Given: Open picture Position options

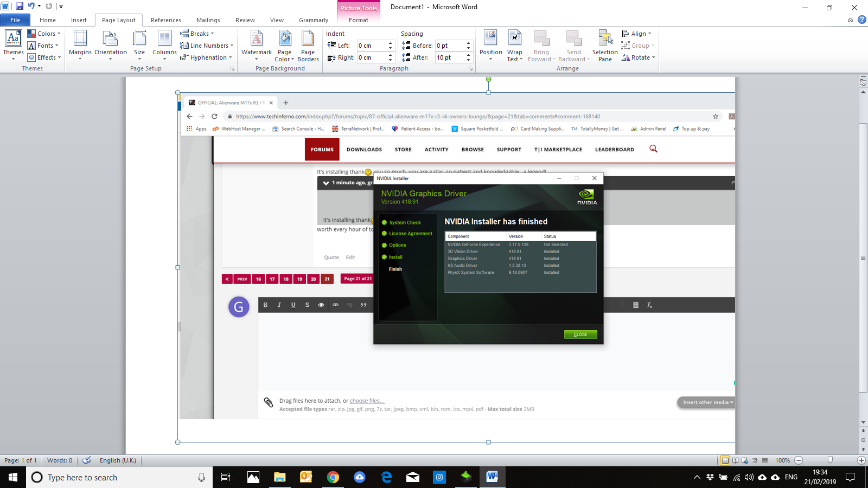Looking at the screenshot, I should click(x=491, y=44).
